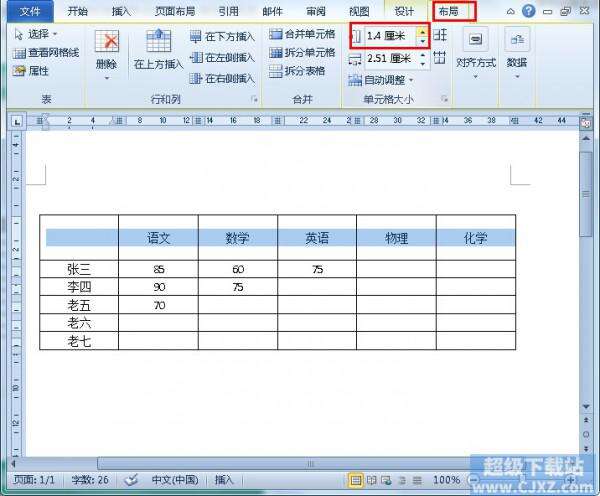
Task: Open table 属性 properties
Action: 31,71
